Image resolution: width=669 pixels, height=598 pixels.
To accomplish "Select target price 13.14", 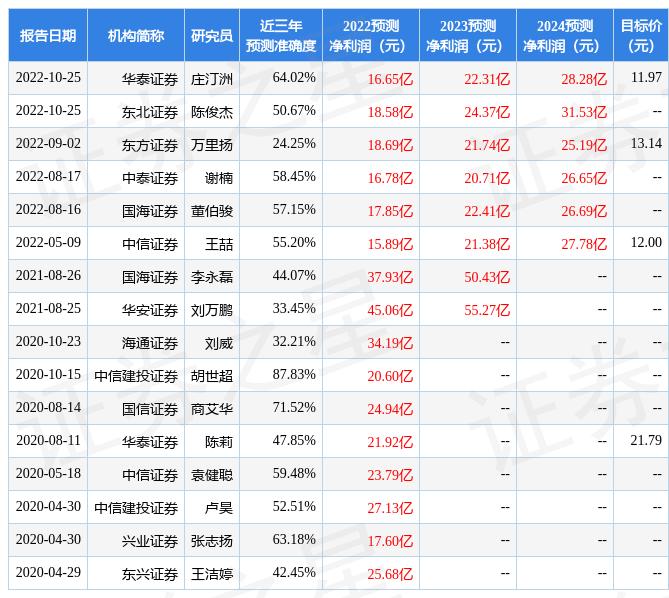I will click(646, 143).
